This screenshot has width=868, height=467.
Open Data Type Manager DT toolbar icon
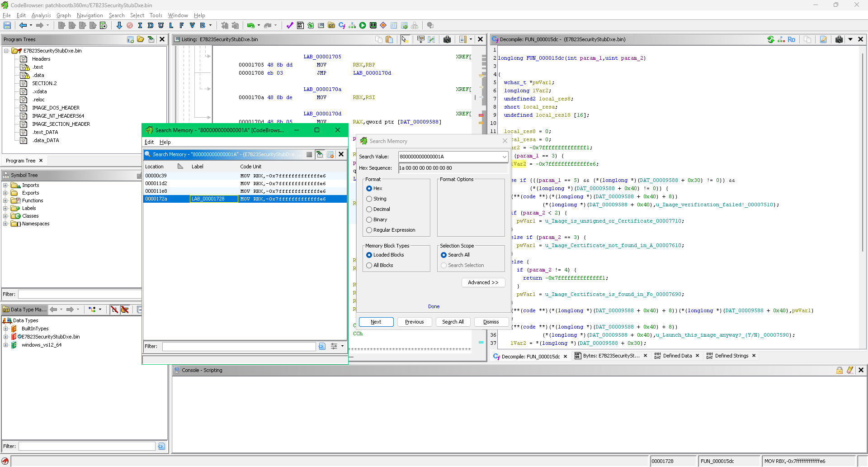point(331,25)
